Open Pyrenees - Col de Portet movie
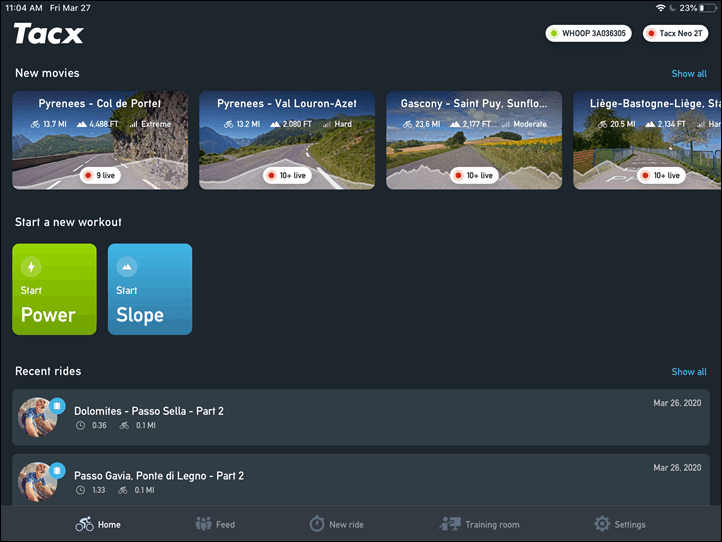 [100, 140]
